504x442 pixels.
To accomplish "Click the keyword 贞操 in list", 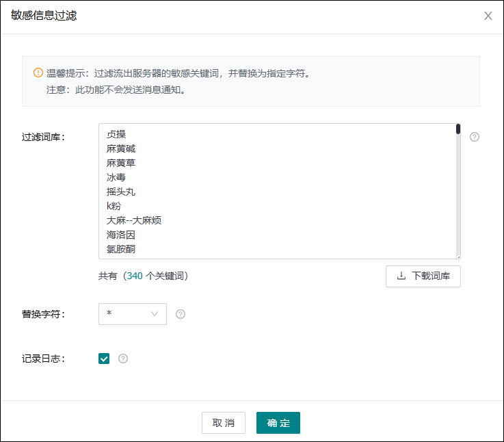I will [116, 134].
